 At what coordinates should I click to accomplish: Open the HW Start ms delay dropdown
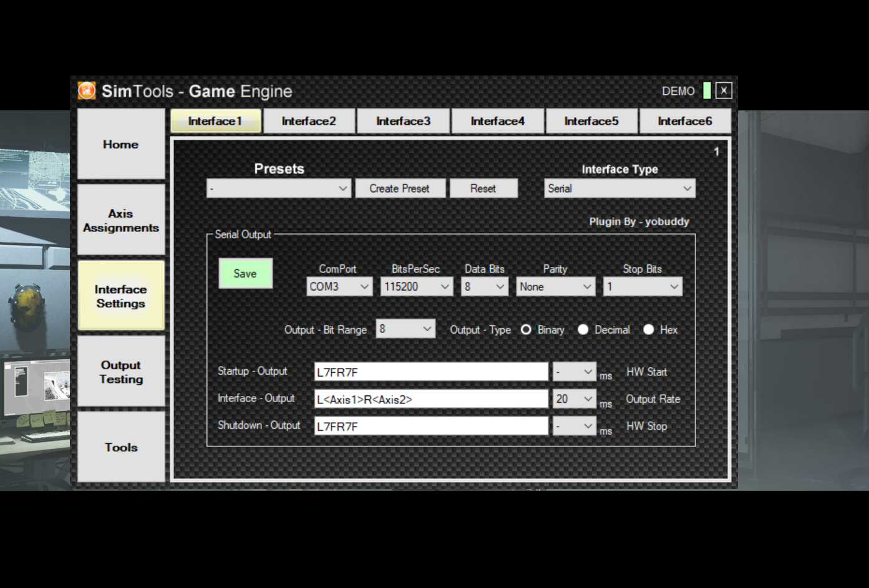pos(575,372)
